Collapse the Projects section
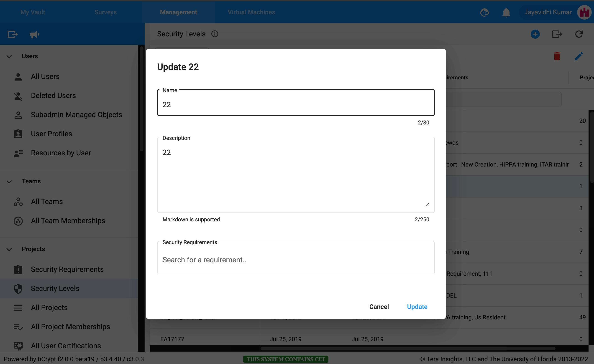Image resolution: width=594 pixels, height=364 pixels. 9,249
